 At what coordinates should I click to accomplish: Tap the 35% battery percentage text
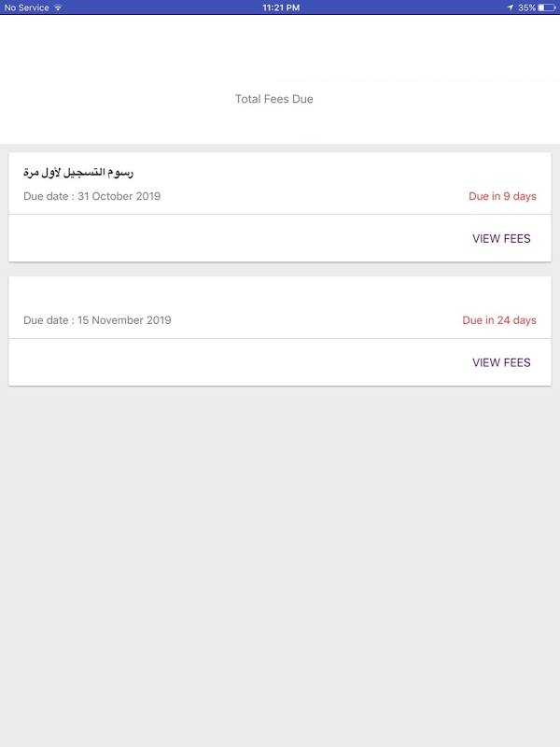click(527, 7)
